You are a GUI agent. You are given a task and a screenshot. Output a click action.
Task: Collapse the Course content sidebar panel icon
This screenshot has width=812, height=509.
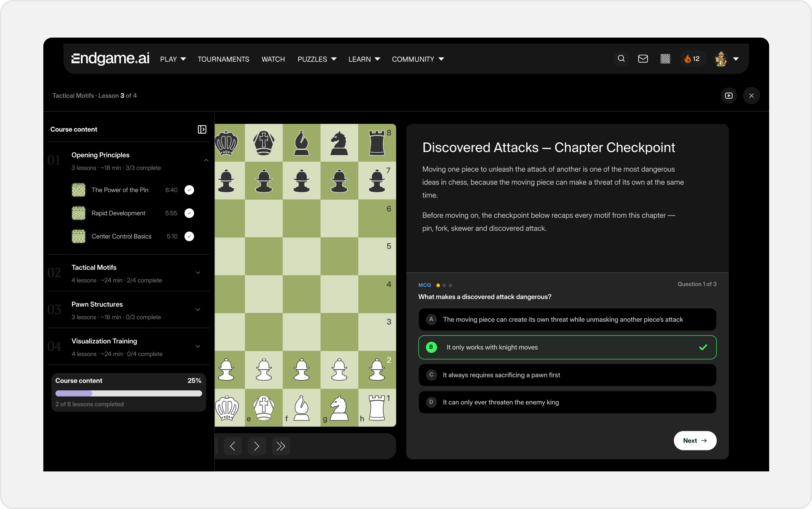202,129
